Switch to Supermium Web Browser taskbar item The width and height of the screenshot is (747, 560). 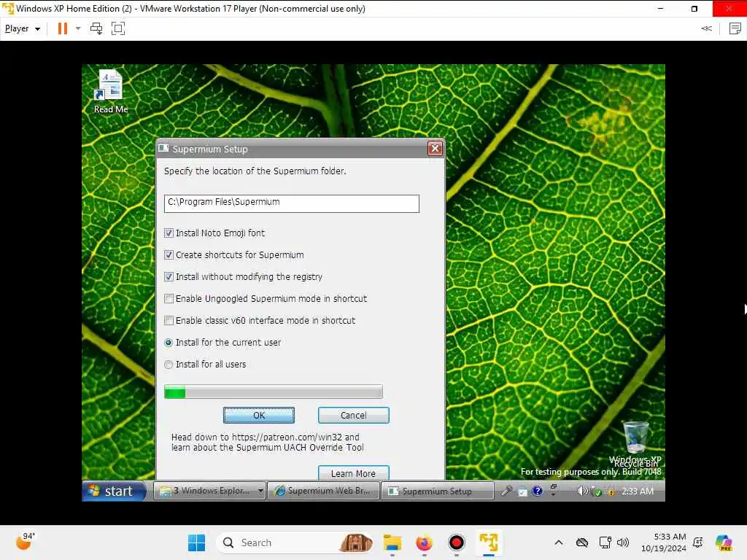click(x=324, y=491)
